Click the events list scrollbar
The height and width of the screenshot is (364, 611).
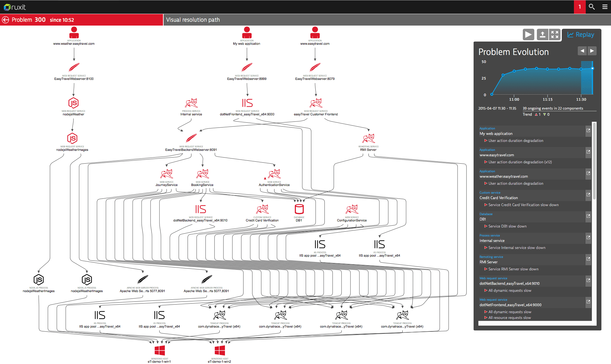click(594, 161)
